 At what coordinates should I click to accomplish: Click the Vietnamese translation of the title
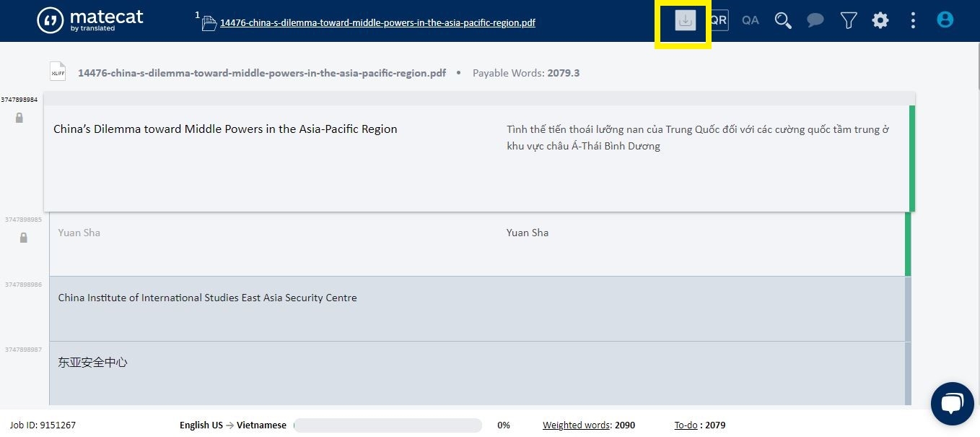[697, 137]
